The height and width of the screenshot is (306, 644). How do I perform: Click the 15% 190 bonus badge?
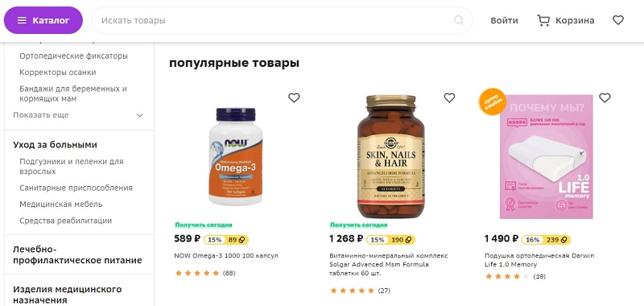coord(390,240)
